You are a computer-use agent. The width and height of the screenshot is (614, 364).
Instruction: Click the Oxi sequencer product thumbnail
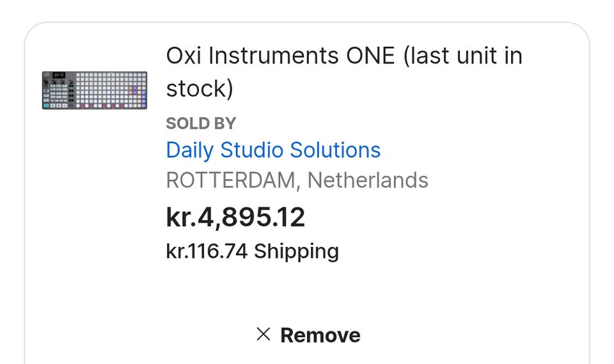pos(95,90)
